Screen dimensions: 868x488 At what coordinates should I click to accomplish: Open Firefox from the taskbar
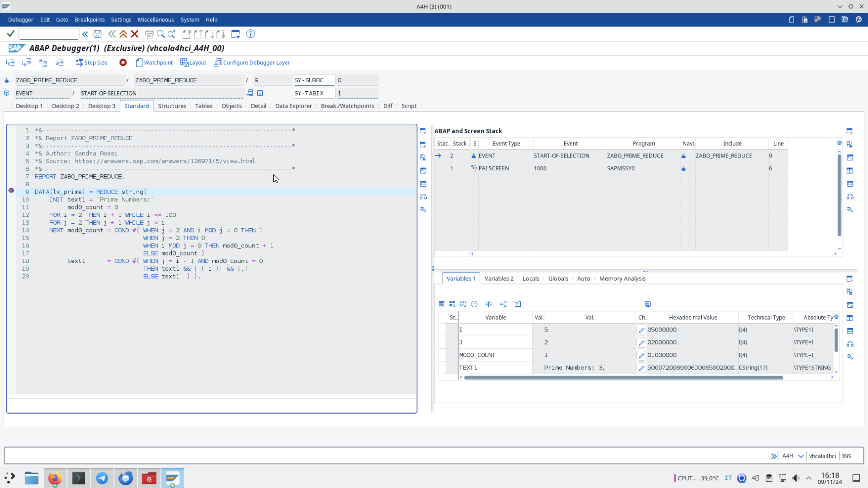[x=55, y=478]
